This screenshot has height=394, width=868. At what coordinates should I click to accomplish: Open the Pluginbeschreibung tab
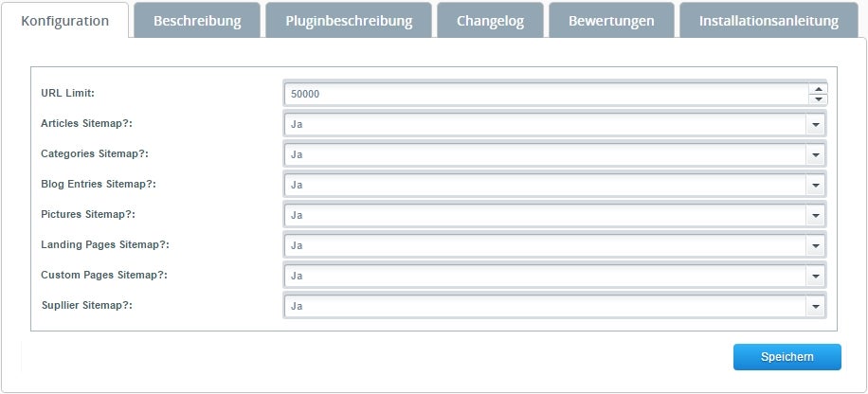(x=349, y=21)
